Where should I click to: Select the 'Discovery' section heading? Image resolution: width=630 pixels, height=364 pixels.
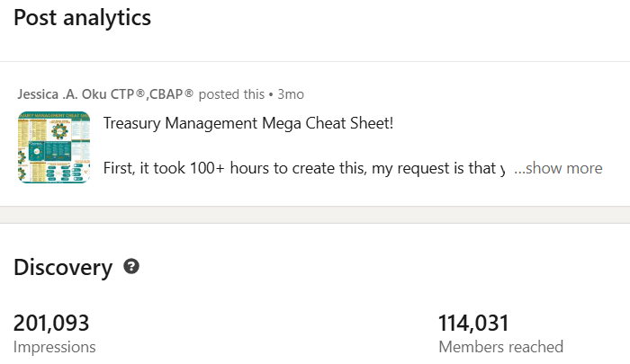(63, 267)
